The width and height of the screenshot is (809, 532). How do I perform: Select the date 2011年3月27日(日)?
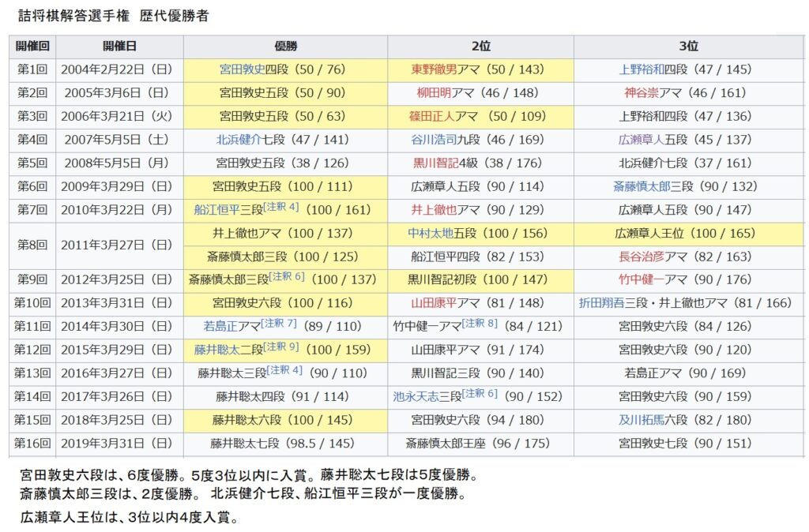(117, 245)
